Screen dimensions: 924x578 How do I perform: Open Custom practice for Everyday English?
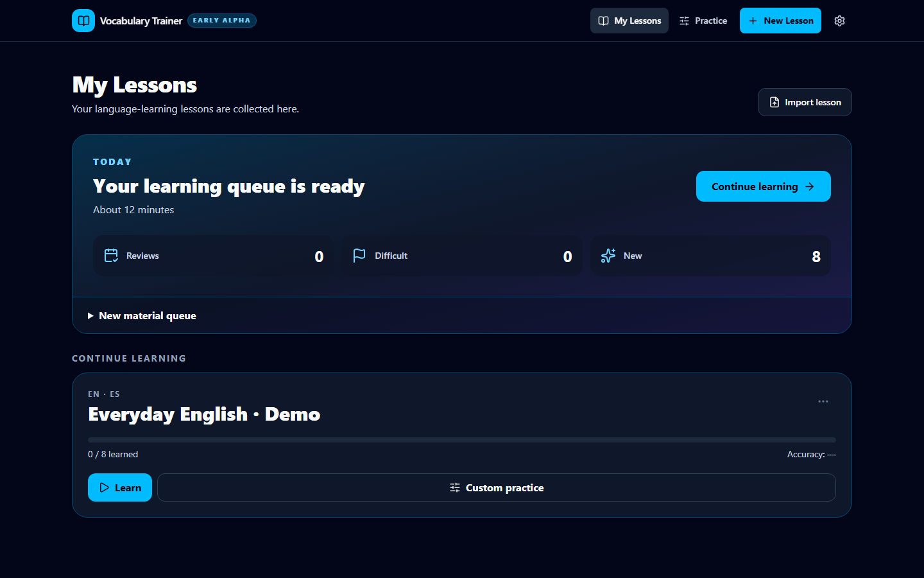497,487
